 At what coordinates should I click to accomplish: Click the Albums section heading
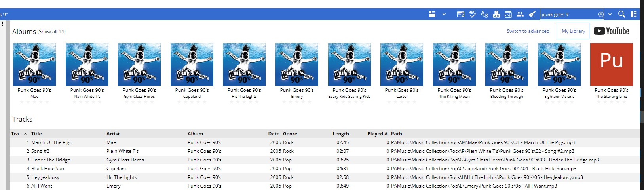[x=24, y=32]
